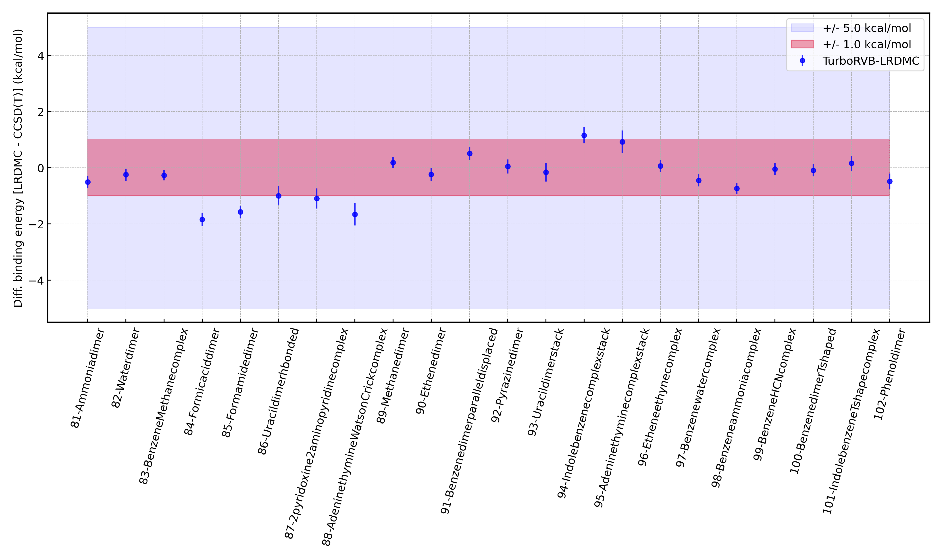Viewport: 943px width, 560px height.
Task: Click the +/- 1.0 kcal/mol legend swatch
Action: point(802,44)
